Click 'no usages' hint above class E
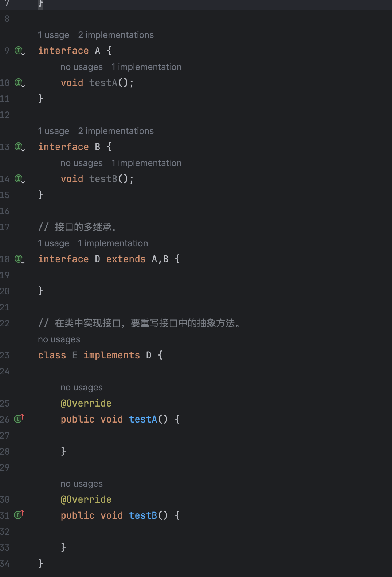 pyautogui.click(x=59, y=339)
